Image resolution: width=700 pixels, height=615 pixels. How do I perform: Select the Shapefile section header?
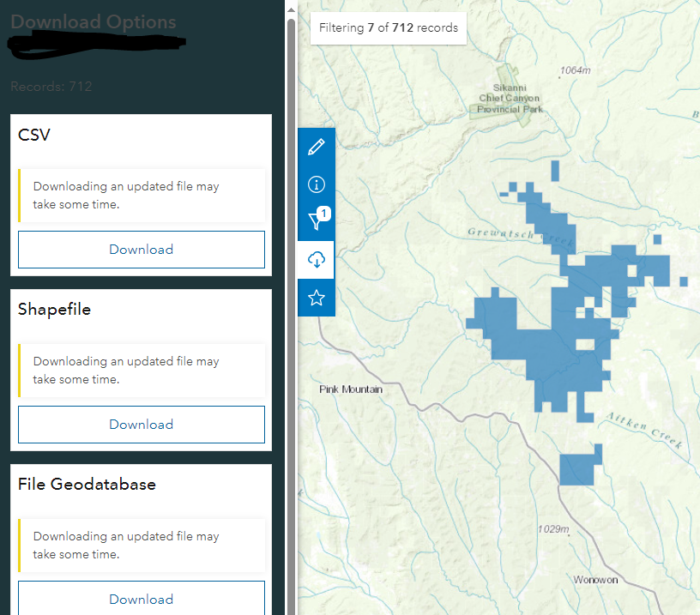[54, 309]
